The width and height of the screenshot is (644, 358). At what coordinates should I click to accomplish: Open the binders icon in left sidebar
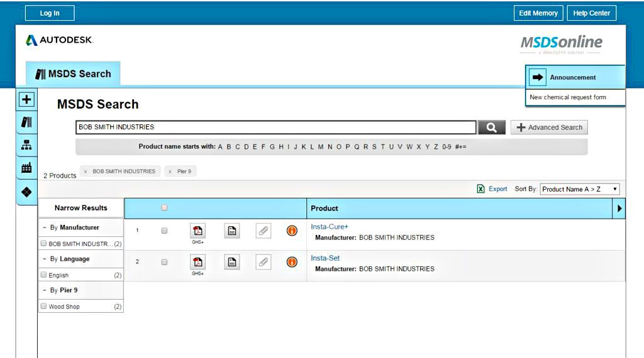pos(26,122)
